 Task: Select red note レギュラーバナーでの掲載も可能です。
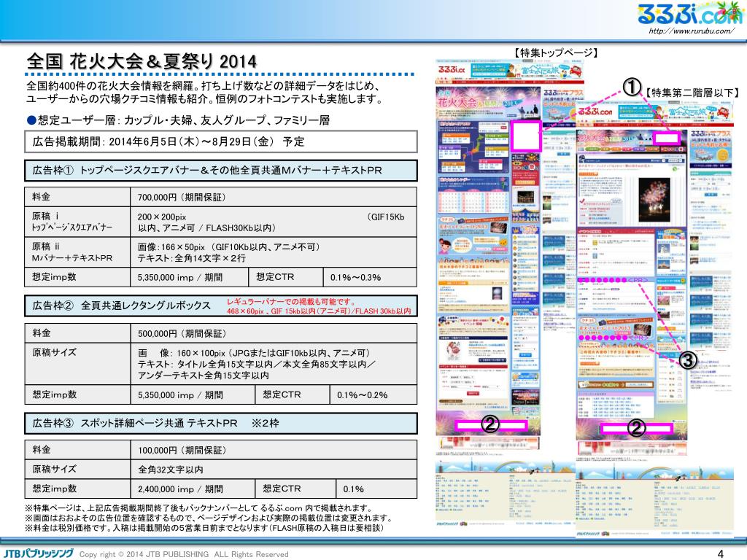point(291,301)
